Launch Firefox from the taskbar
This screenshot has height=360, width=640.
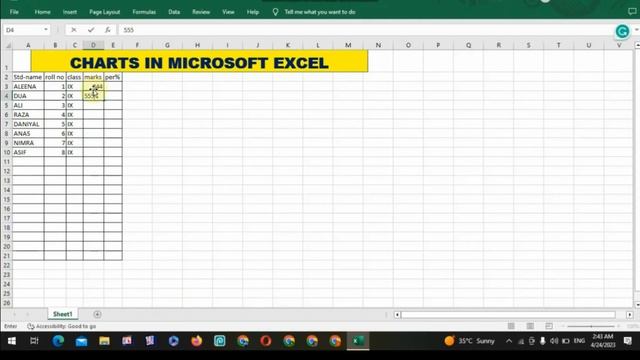[x=197, y=341]
